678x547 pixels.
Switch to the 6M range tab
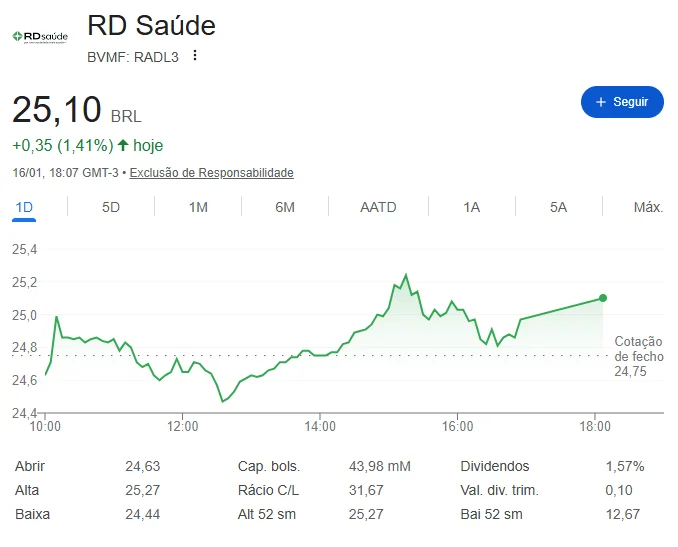coord(285,208)
